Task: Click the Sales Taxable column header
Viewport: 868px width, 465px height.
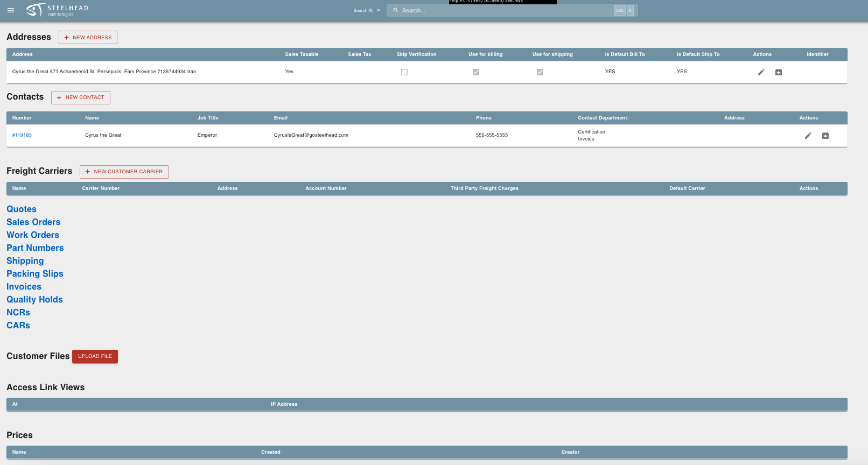Action: click(x=302, y=54)
